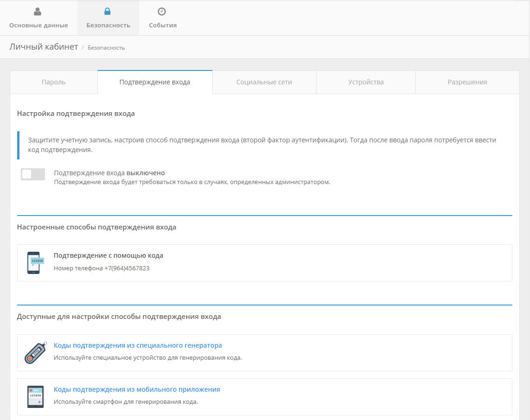Select the Подтверждение входа tab
Screen dimensions: 530x420
pos(155,82)
